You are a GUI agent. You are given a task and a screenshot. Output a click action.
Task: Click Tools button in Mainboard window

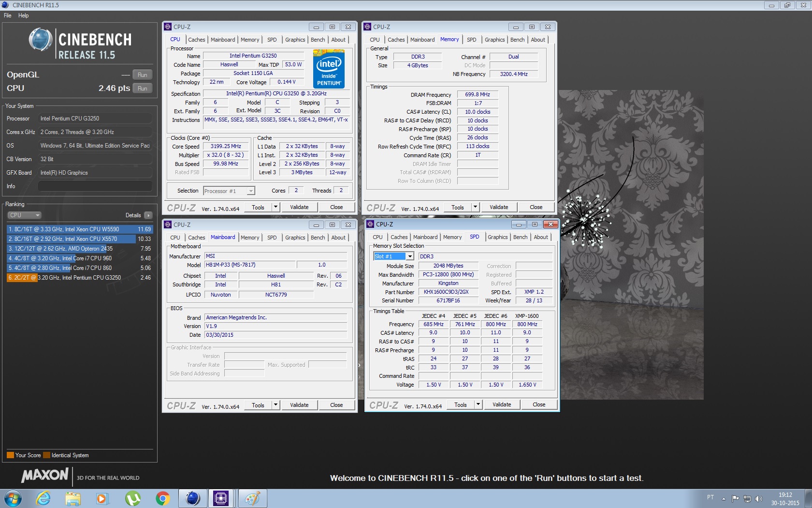[258, 405]
